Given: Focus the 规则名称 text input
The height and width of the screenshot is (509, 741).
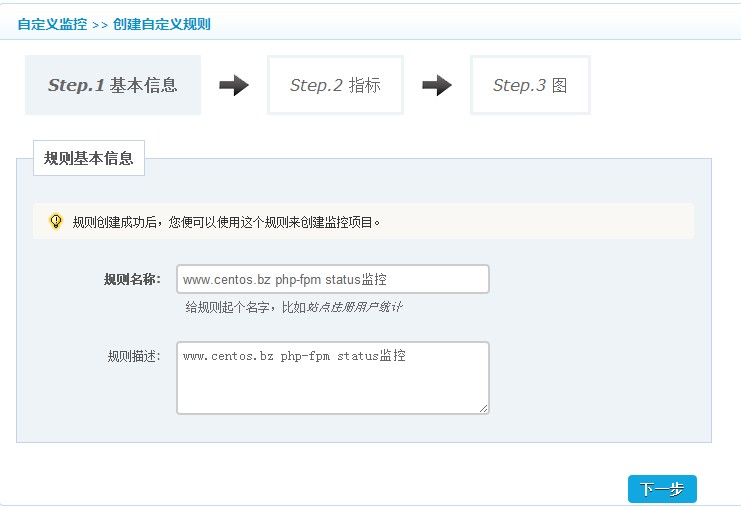Looking at the screenshot, I should (x=332, y=279).
